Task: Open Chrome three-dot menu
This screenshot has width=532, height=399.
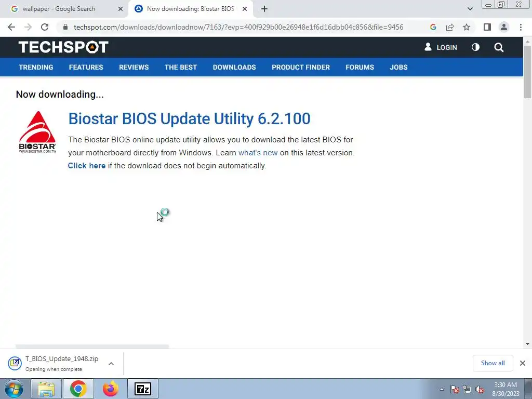Action: click(x=521, y=27)
